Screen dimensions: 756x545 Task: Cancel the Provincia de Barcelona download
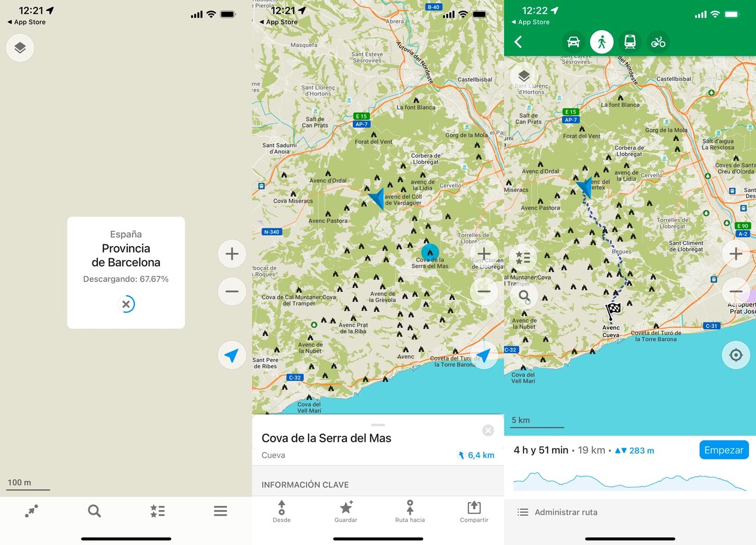click(126, 304)
